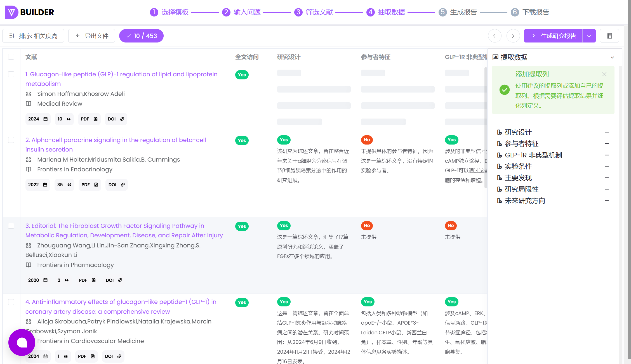The width and height of the screenshot is (631, 364).
Task: Open PDF for the Alpha-cell paracrine paper
Action: (90, 185)
